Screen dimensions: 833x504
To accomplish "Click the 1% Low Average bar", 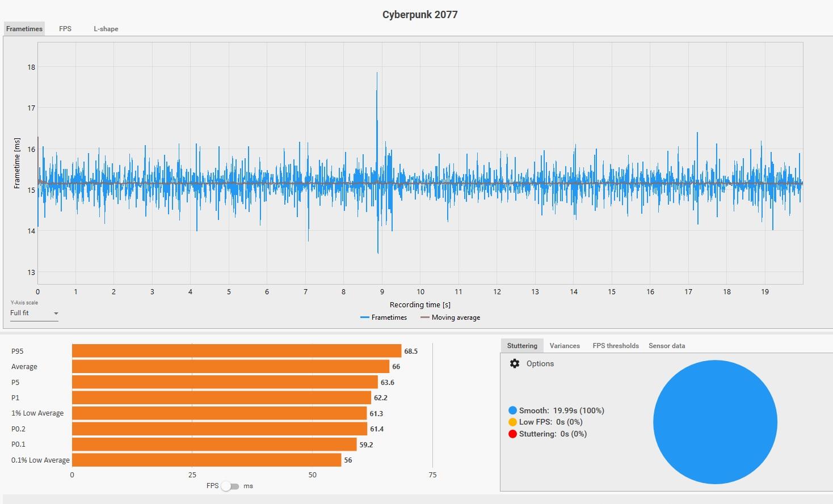I will coord(220,413).
